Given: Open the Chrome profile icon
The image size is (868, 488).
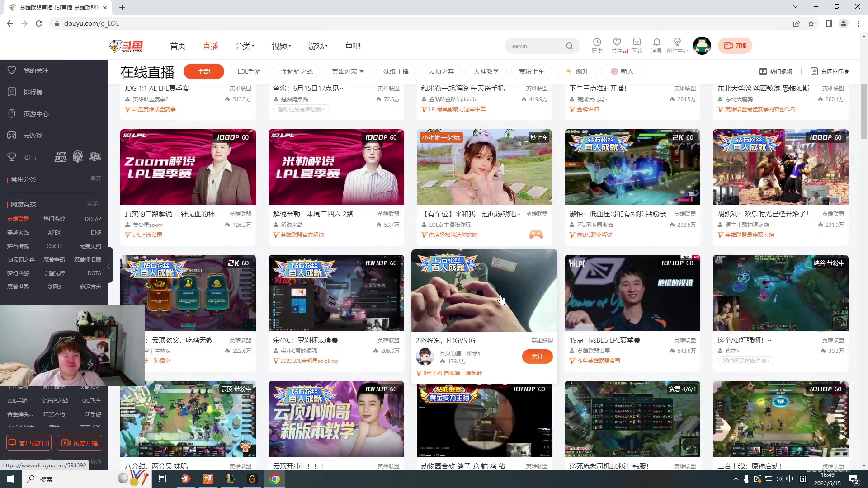Looking at the screenshot, I should pyautogui.click(x=843, y=23).
